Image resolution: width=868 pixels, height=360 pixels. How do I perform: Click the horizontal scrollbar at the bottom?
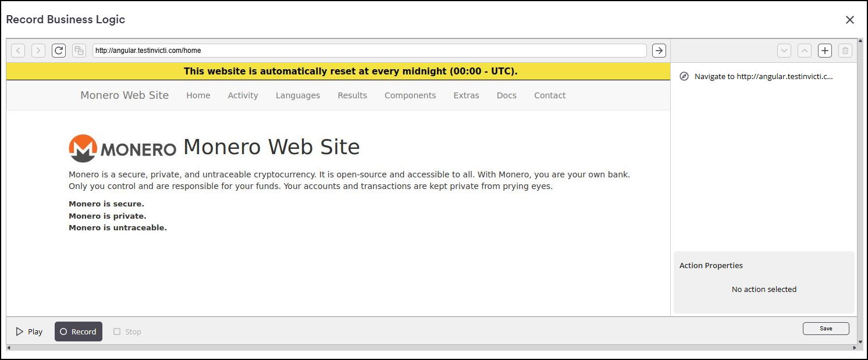click(431, 348)
